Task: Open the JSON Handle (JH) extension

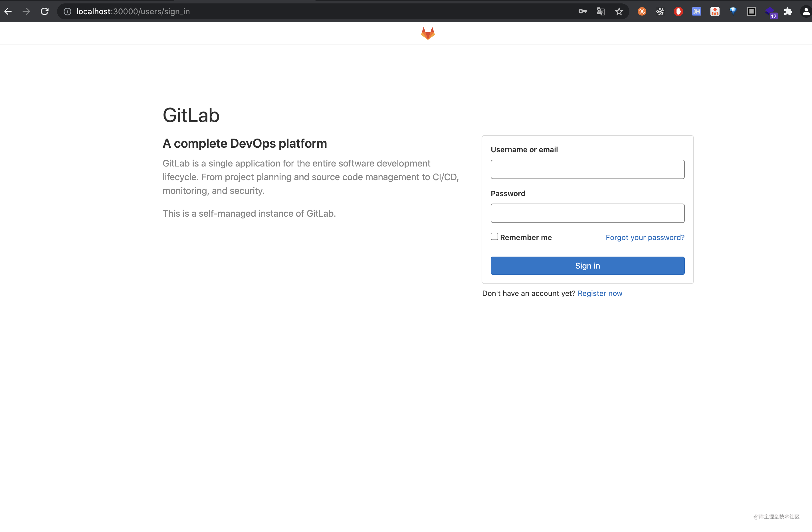Action: [697, 11]
